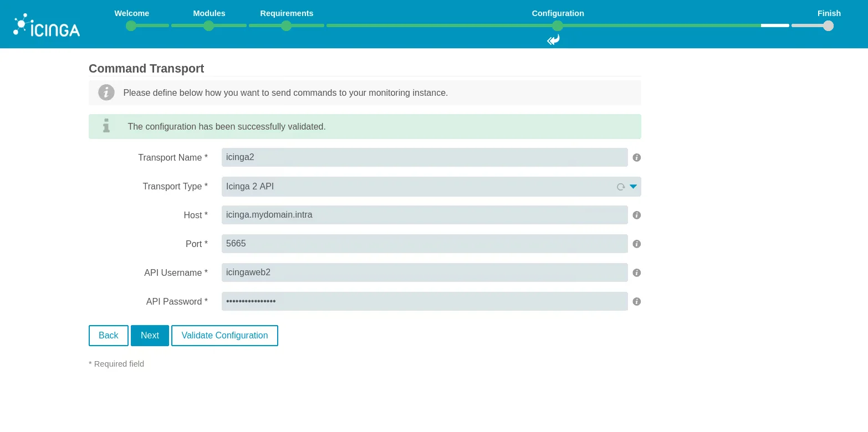Click the Transport Name info icon

[636, 158]
